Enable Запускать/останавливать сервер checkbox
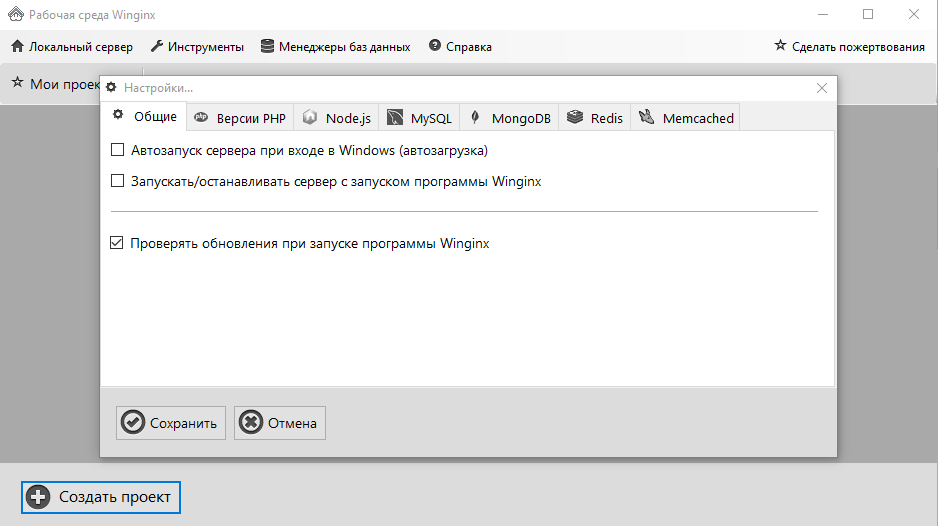 pyautogui.click(x=118, y=181)
